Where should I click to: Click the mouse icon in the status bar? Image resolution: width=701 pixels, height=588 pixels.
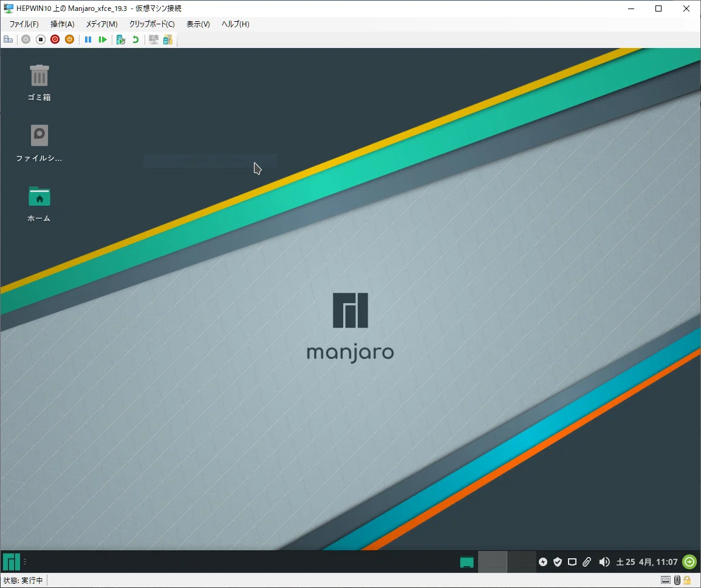click(x=677, y=580)
